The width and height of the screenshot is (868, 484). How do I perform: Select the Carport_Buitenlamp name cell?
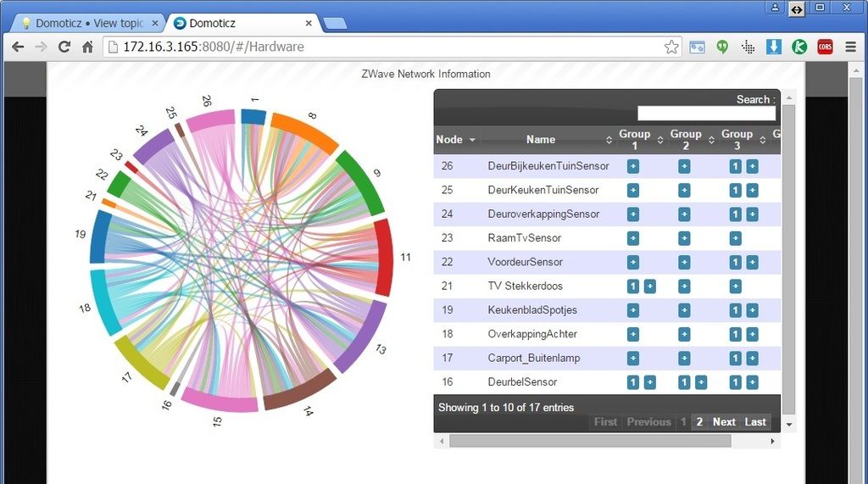[534, 359]
